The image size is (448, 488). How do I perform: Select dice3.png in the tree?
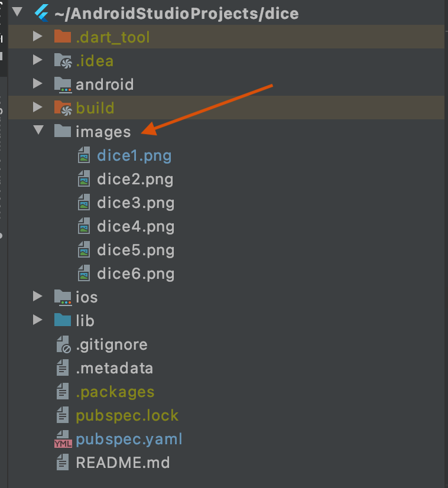[135, 203]
